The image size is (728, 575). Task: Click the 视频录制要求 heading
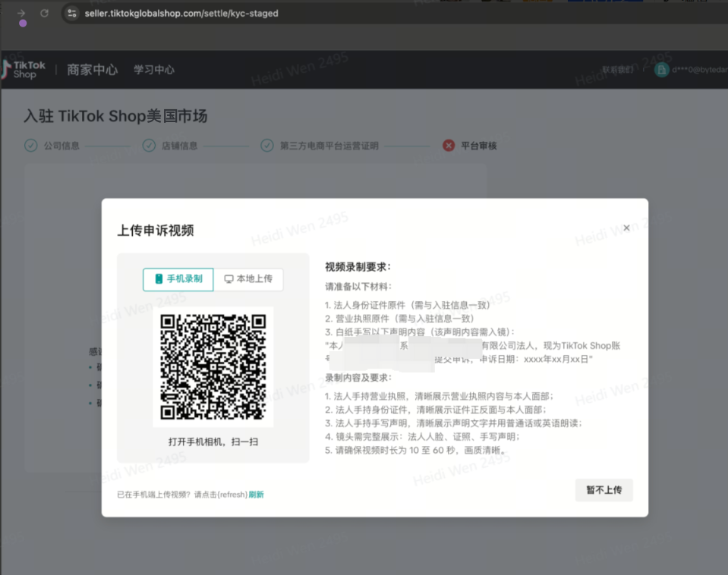(358, 267)
